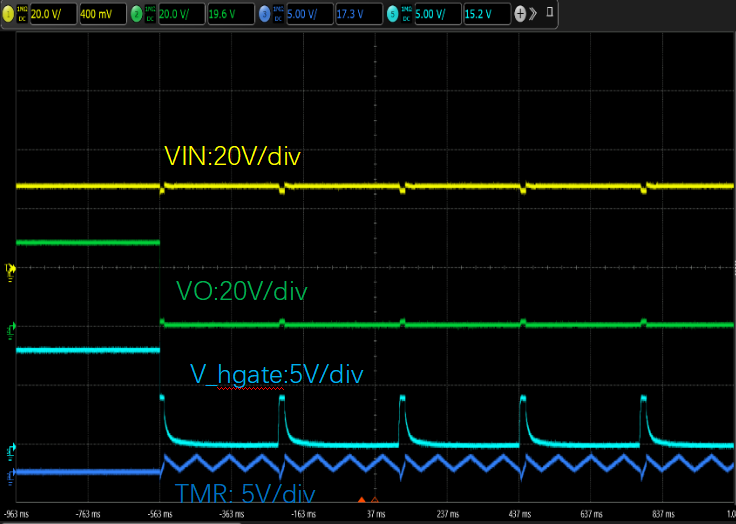Select channel 2 offset 19.6 V field
Viewport: 736px width, 524px height.
[x=228, y=15]
